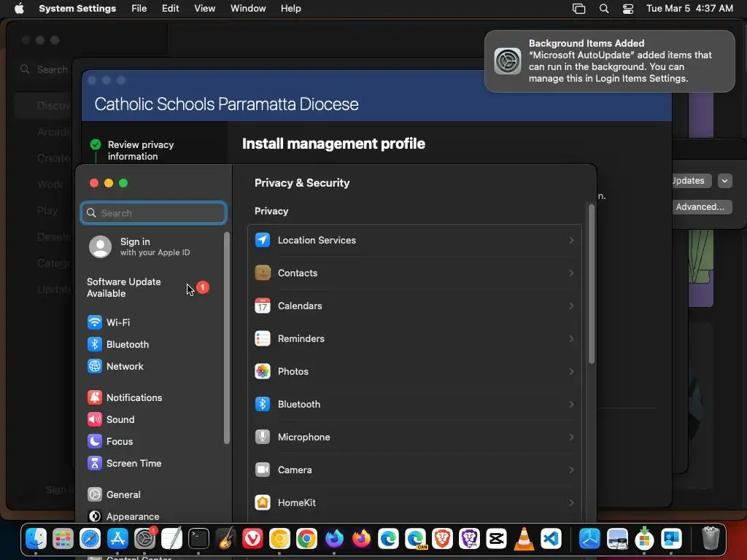Open the Trash in the Dock
The width and height of the screenshot is (747, 560).
coord(711,539)
